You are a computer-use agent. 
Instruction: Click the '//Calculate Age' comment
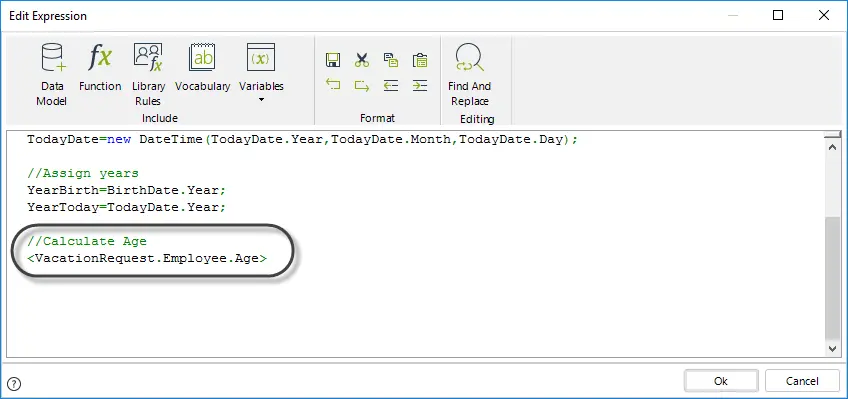pyautogui.click(x=87, y=241)
